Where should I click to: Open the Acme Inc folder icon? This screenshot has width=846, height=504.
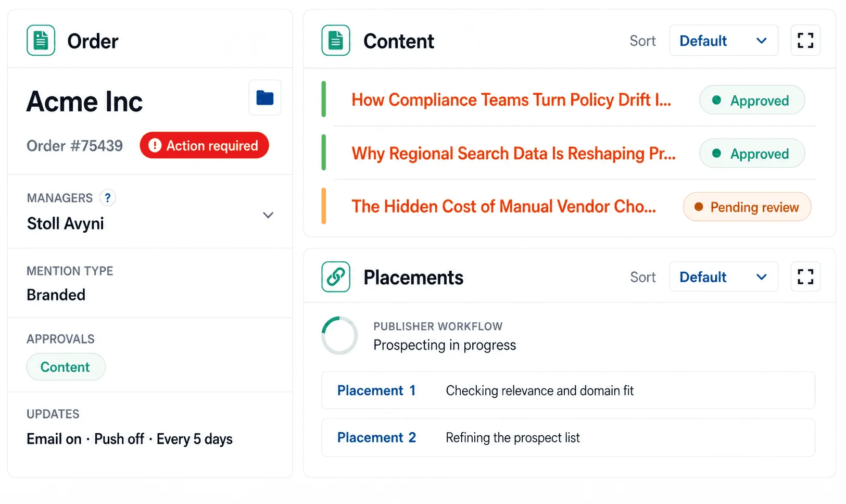point(265,97)
